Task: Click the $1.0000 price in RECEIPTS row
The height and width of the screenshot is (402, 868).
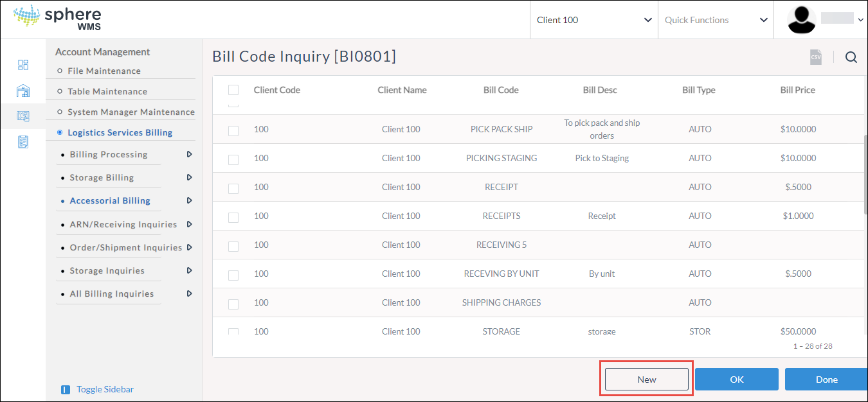Action: pos(798,216)
